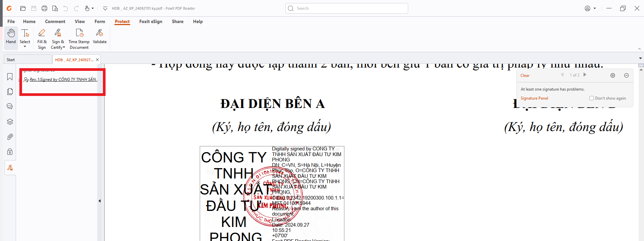
Task: Select the HDB _ AZ_KP_240927 document tab
Action: click(x=74, y=60)
